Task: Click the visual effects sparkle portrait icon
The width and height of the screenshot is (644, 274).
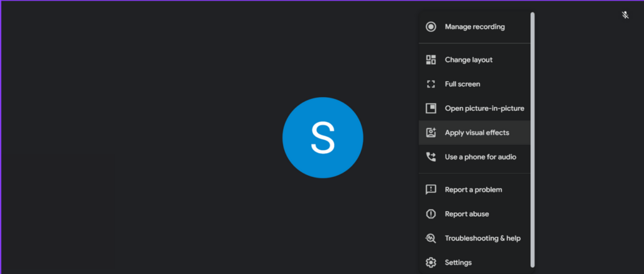Action: pos(431,132)
